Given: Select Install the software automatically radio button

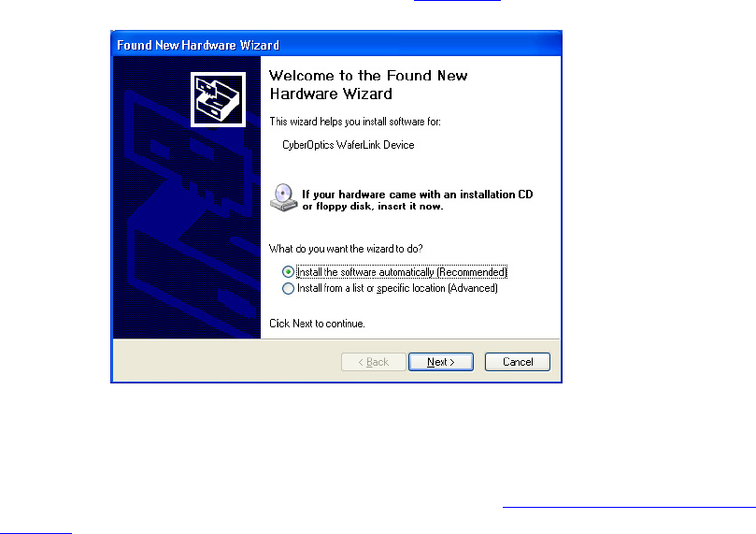Looking at the screenshot, I should (288, 272).
